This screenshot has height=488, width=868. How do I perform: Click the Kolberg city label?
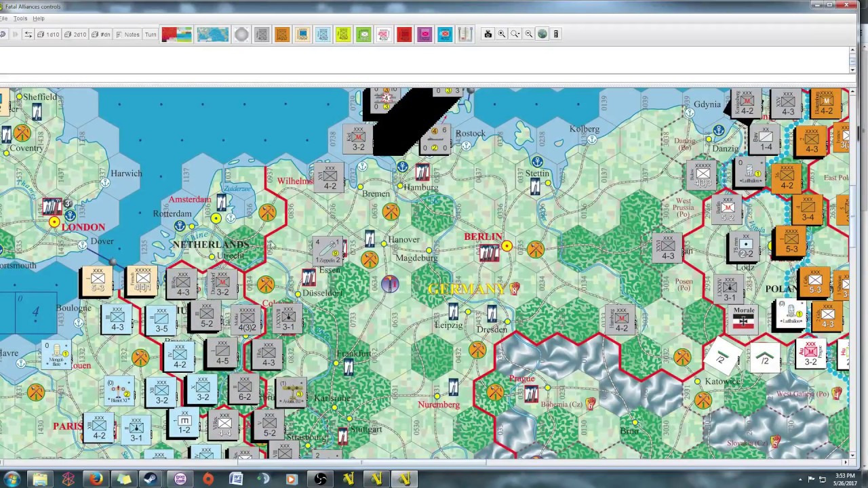pos(585,129)
